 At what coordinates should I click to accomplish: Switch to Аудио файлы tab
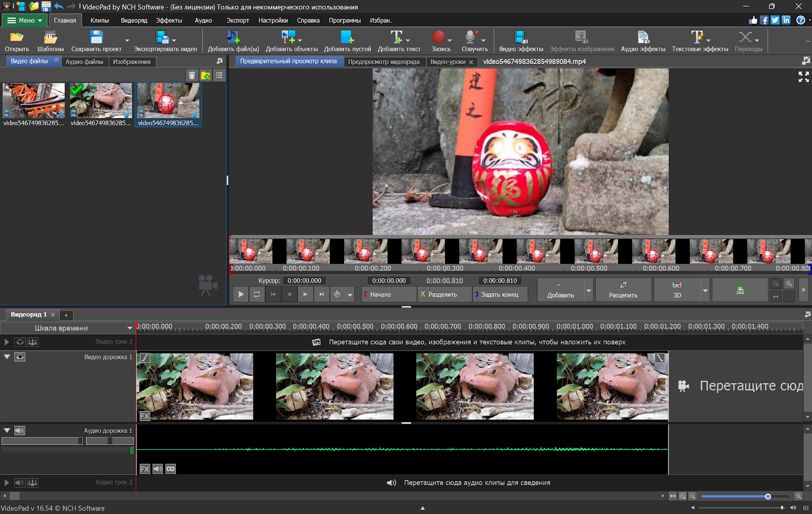coord(84,61)
